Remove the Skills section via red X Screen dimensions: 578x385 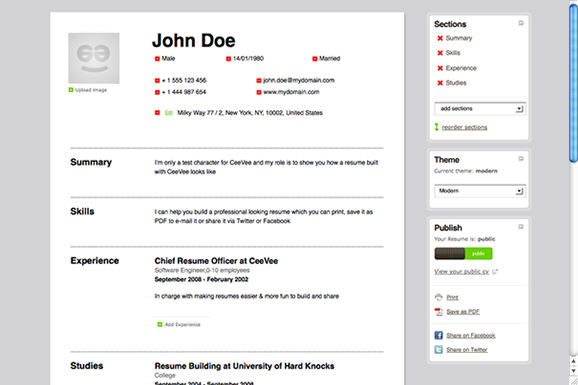(440, 53)
